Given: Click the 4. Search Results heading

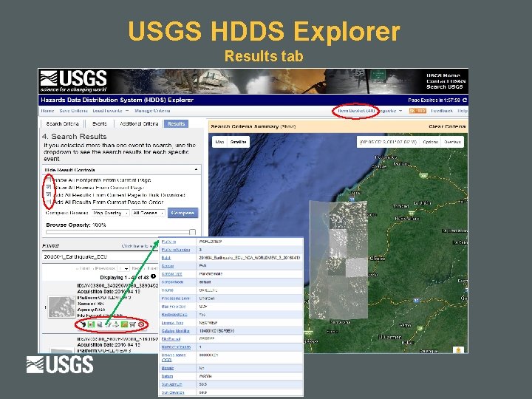Looking at the screenshot, I should coord(75,137).
